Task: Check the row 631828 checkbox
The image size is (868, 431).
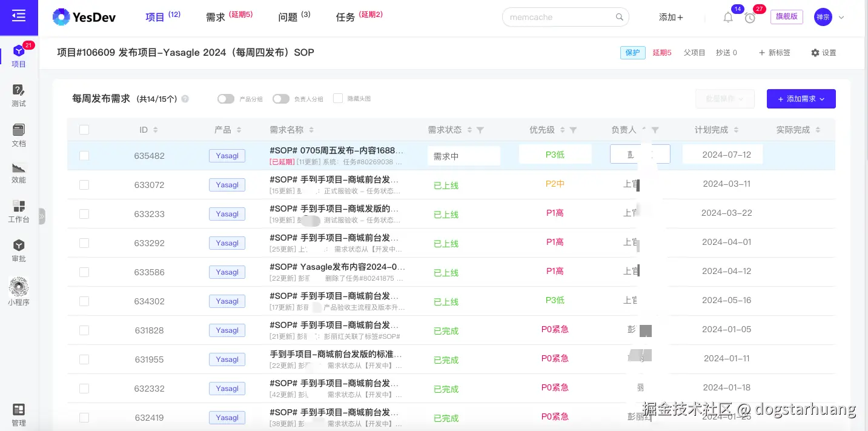Action: [84, 330]
